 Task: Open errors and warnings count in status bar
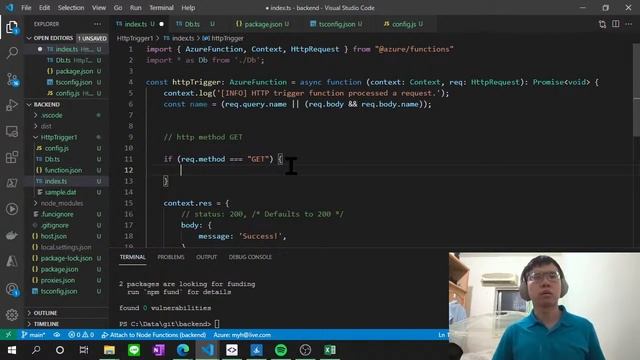[x=81, y=335]
